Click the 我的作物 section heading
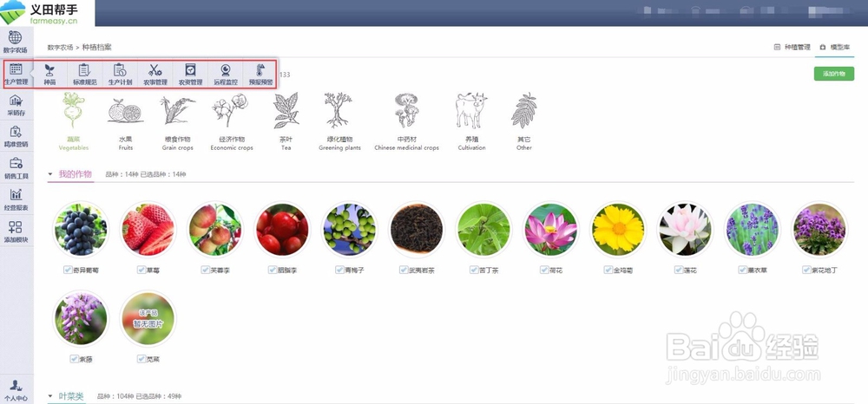868x404 pixels. pos(75,174)
